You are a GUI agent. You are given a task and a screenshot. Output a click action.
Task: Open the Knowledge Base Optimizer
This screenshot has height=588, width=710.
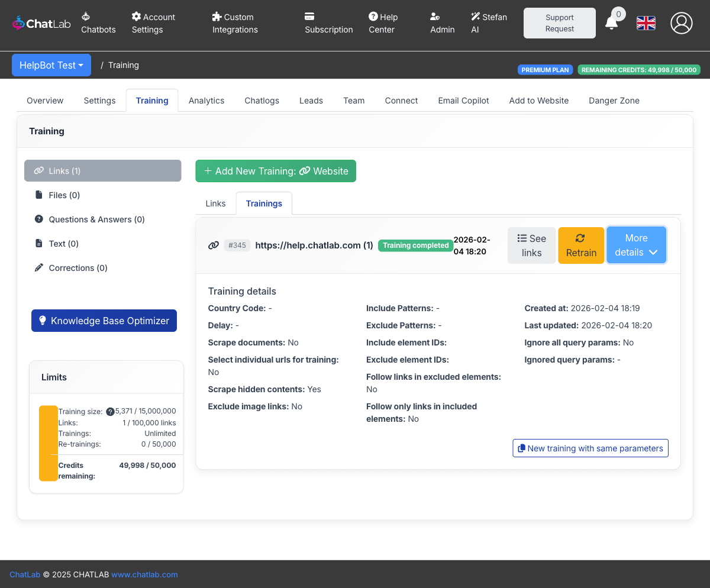pyautogui.click(x=104, y=321)
